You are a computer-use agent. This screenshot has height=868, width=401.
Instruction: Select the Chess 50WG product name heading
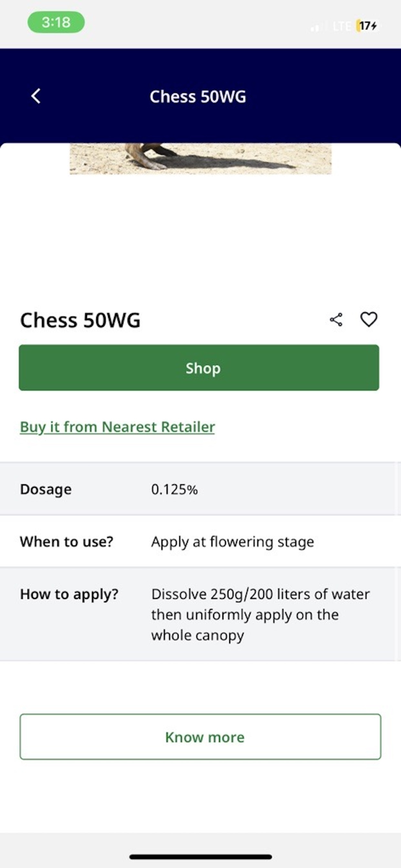[80, 319]
